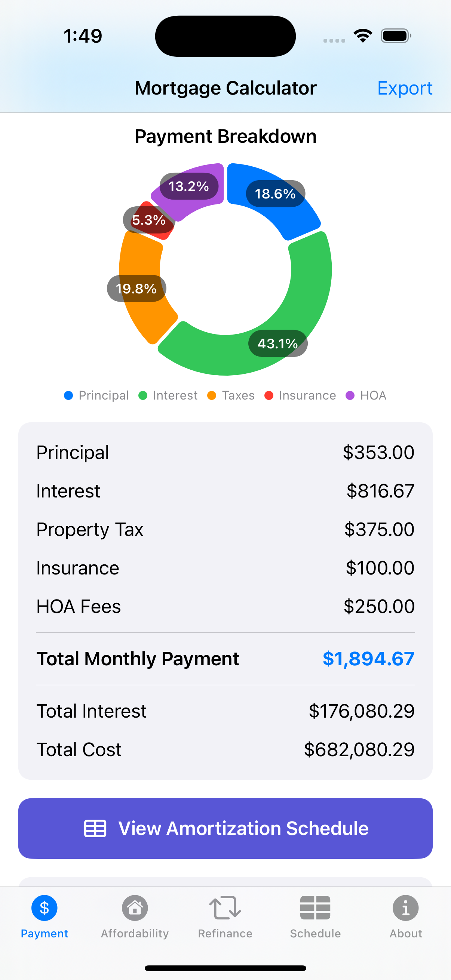Select the blue Principal legend dot
This screenshot has width=451, height=980.
68,395
